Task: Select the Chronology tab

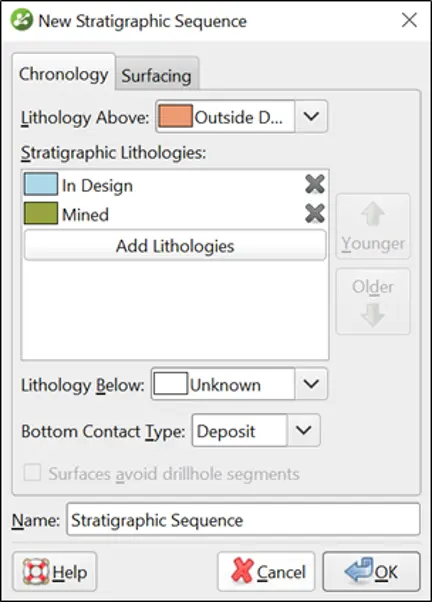Action: point(64,74)
